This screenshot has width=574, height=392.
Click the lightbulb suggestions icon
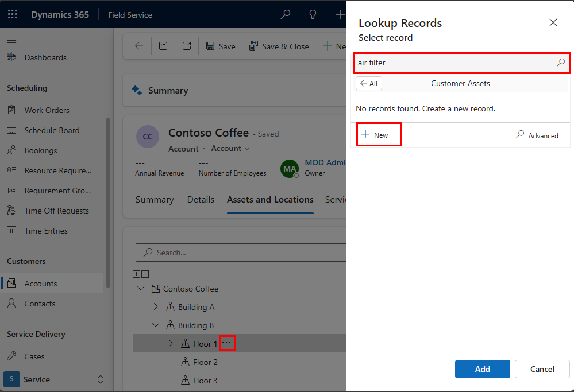[x=313, y=14]
